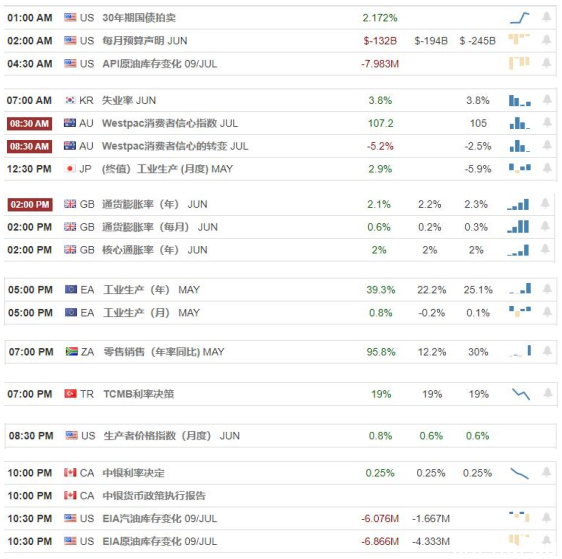This screenshot has height=559, width=562.
Task: Open 通货膨胀率（每月）JUN event
Action: pyautogui.click(x=160, y=227)
